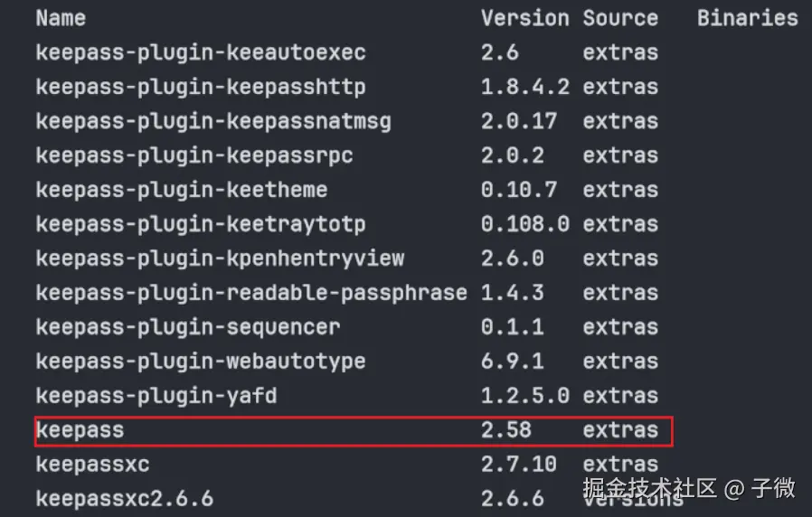Click the Source column header
Screen dimensions: 812x517
click(x=620, y=18)
